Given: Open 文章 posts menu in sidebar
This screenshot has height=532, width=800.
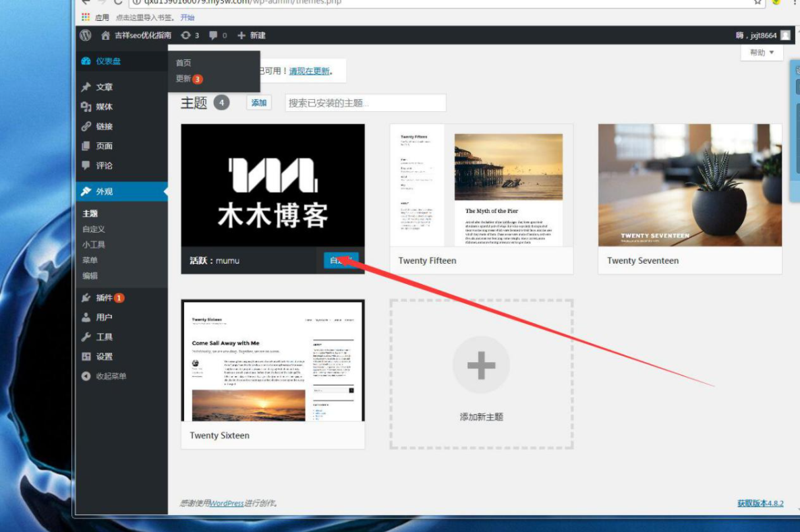Looking at the screenshot, I should pyautogui.click(x=104, y=87).
